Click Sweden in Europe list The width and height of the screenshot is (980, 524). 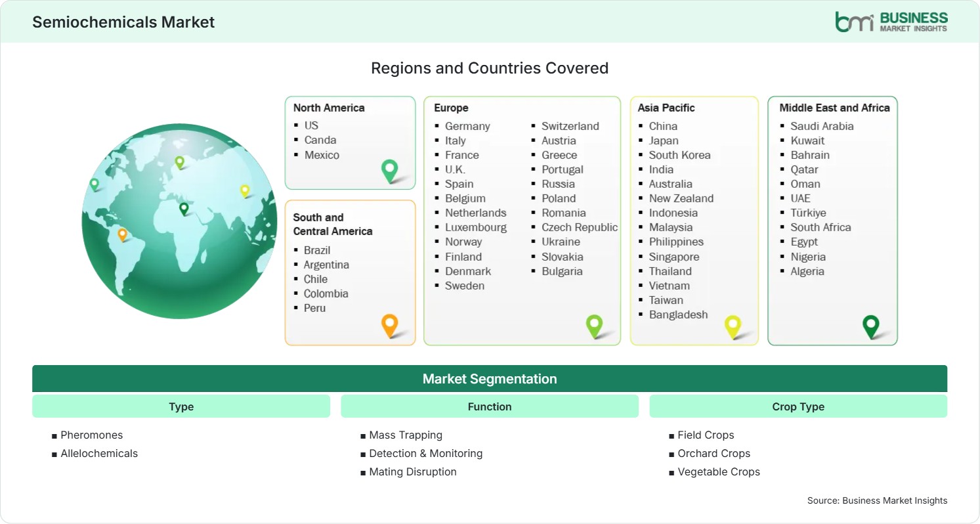[465, 286]
